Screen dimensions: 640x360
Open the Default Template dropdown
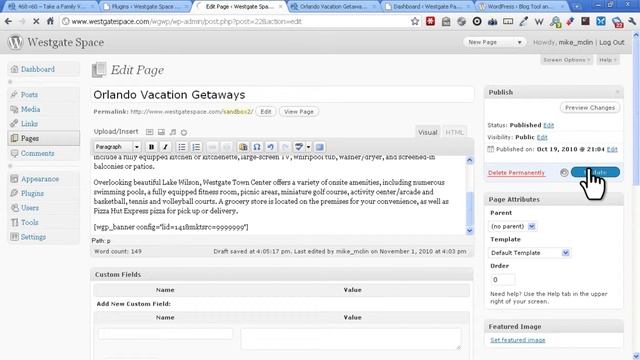(529, 253)
